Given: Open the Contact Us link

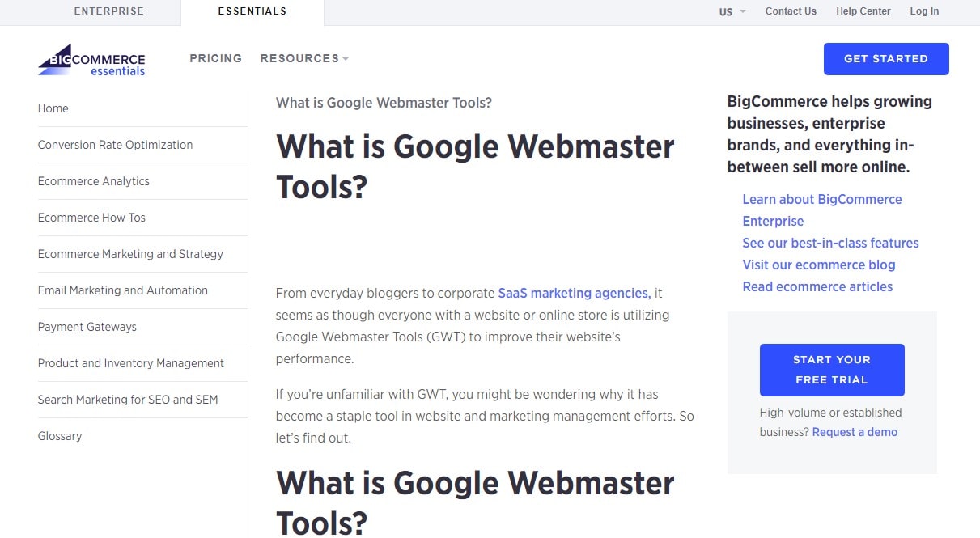Looking at the screenshot, I should (x=791, y=11).
